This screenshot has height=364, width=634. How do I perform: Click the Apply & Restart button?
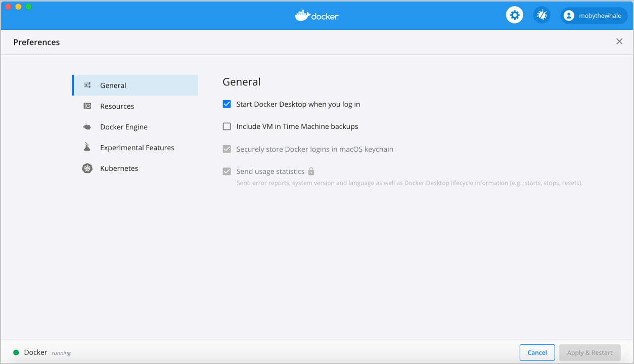tap(590, 352)
